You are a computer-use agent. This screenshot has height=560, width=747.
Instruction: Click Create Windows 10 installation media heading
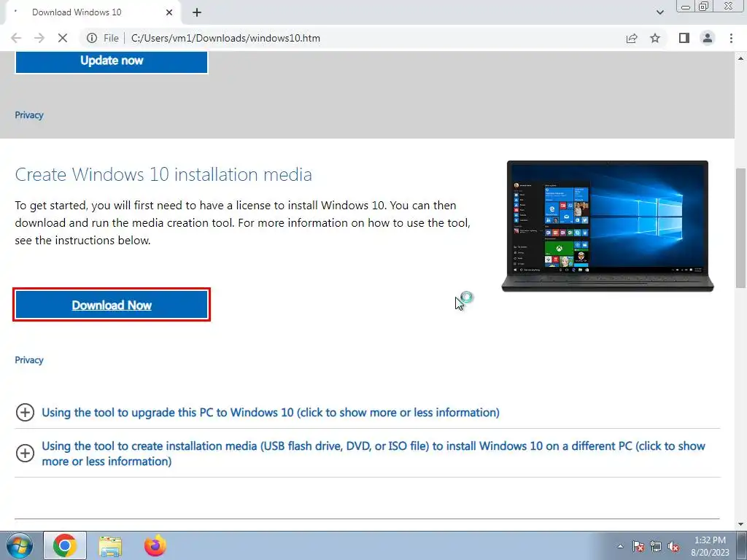163,174
